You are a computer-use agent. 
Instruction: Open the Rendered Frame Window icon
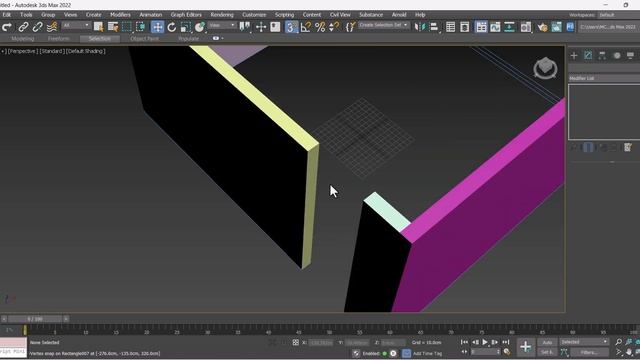(x=556, y=27)
